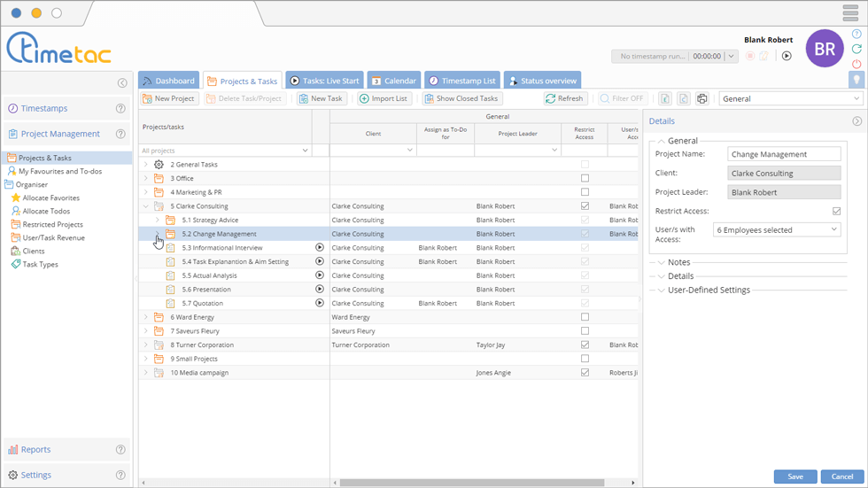
Task: Click the TimeTac logo
Action: [x=58, y=48]
